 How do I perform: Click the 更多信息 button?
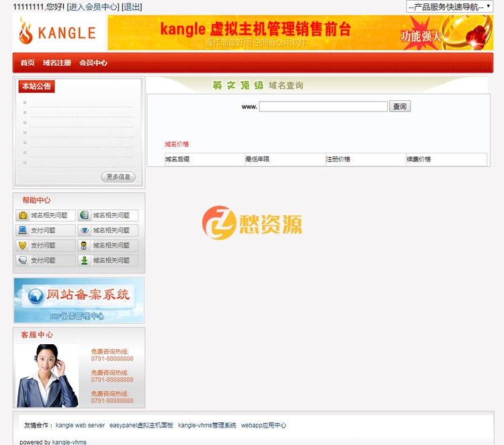click(118, 177)
